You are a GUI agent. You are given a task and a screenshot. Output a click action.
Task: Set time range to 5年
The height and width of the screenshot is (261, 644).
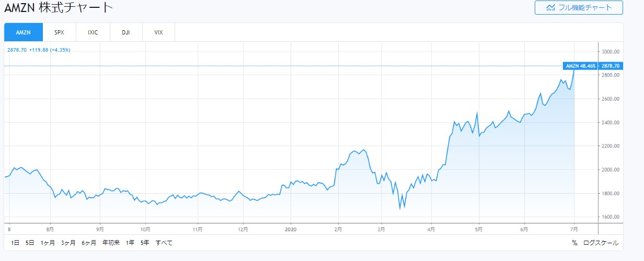(145, 243)
